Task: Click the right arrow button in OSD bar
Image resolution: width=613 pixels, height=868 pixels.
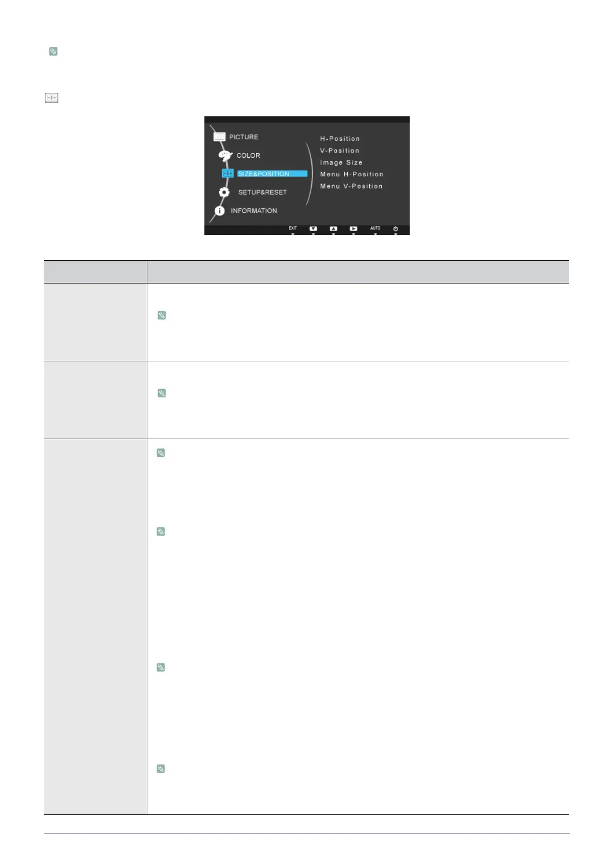Action: point(353,228)
